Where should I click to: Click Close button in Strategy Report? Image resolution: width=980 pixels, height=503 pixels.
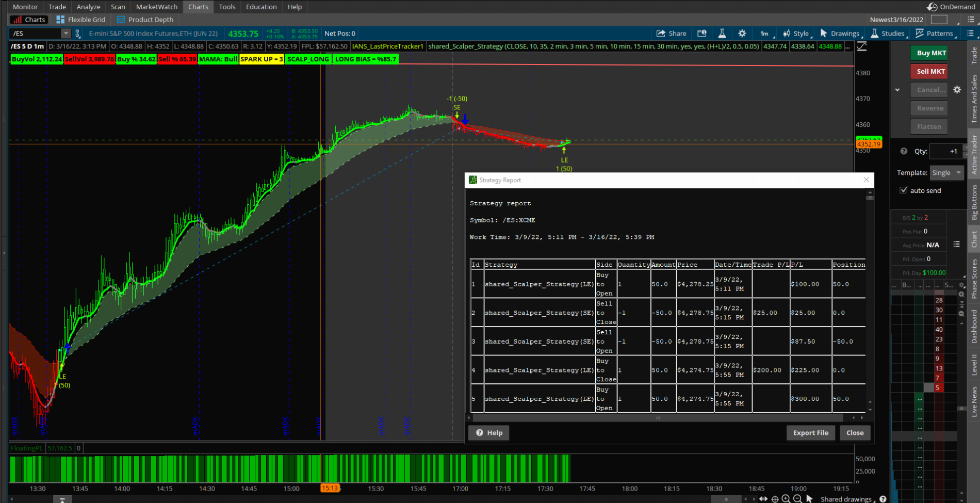tap(855, 433)
